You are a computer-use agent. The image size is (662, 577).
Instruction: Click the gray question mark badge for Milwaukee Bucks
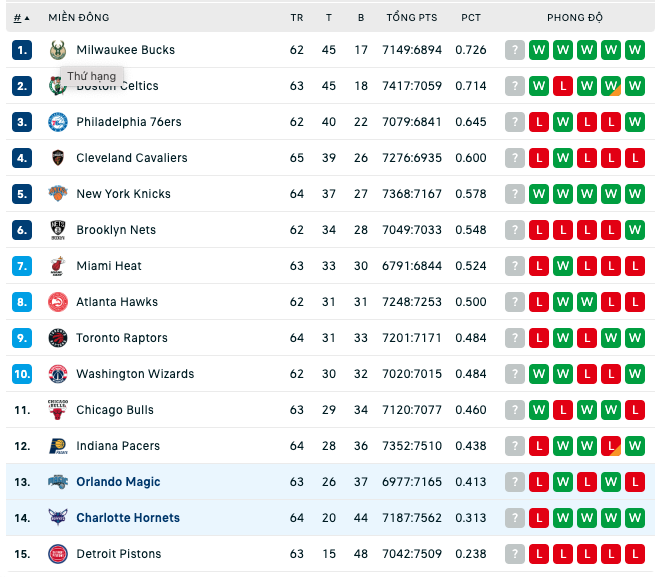pos(515,50)
